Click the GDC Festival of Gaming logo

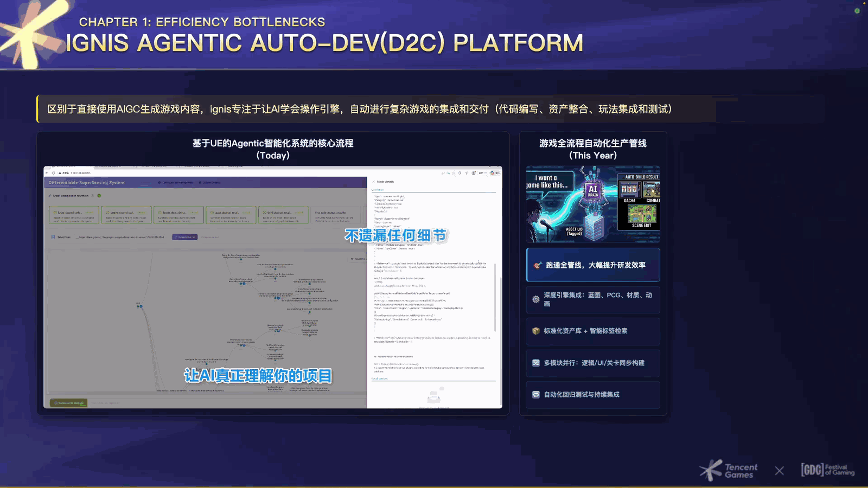click(x=828, y=470)
